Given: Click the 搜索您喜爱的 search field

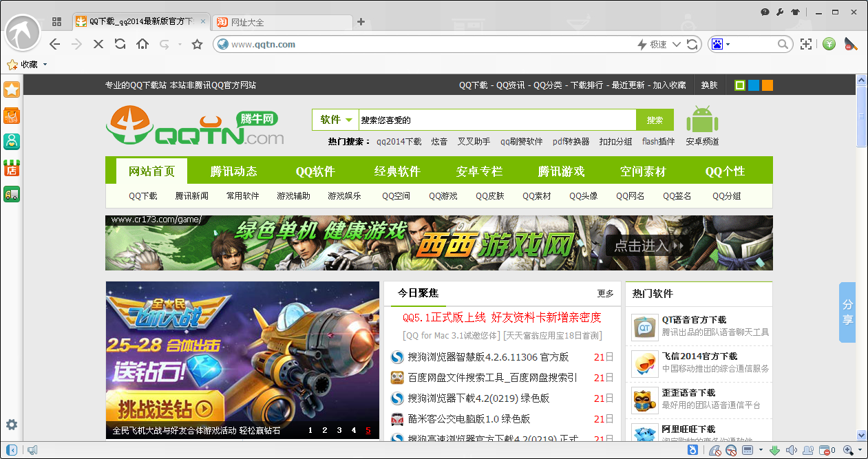Looking at the screenshot, I should [496, 120].
